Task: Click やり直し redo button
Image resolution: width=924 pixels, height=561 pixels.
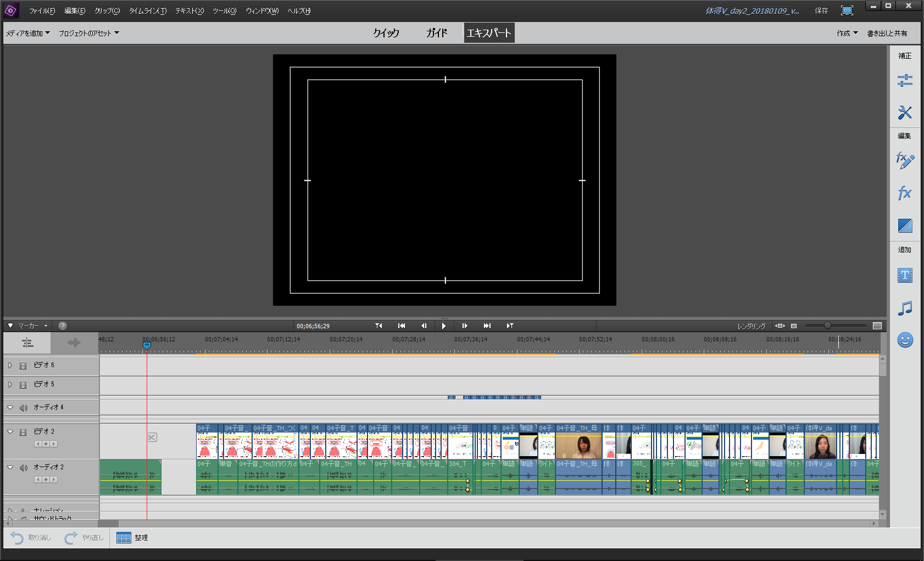Action: coord(84,538)
